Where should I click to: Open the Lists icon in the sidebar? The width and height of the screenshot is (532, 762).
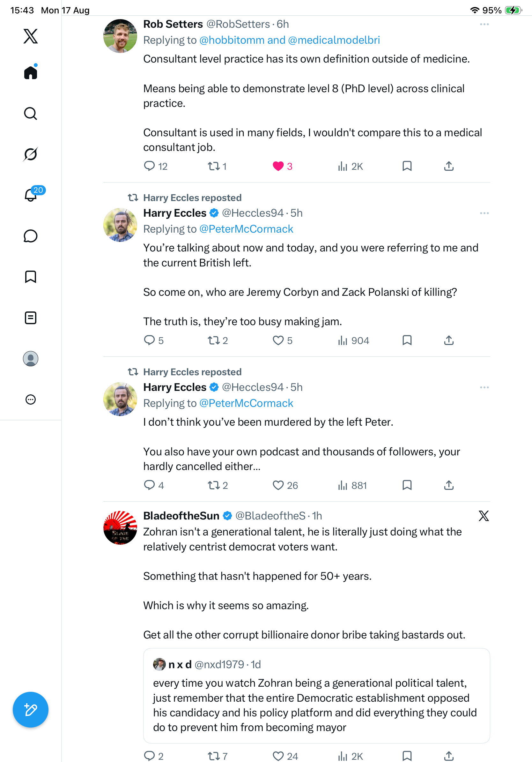(x=31, y=317)
